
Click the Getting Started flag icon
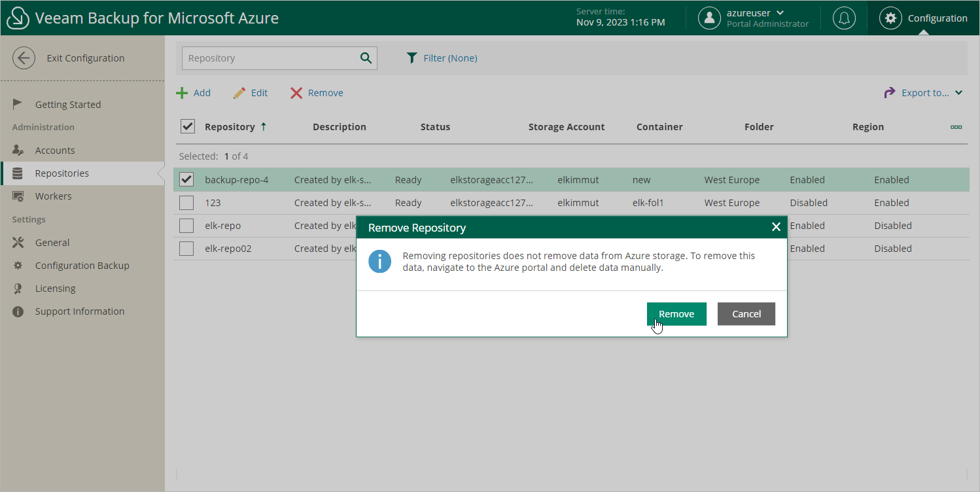click(x=18, y=104)
